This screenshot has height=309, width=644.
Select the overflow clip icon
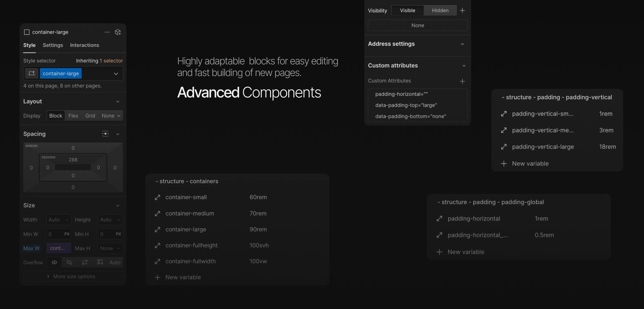[x=85, y=262]
